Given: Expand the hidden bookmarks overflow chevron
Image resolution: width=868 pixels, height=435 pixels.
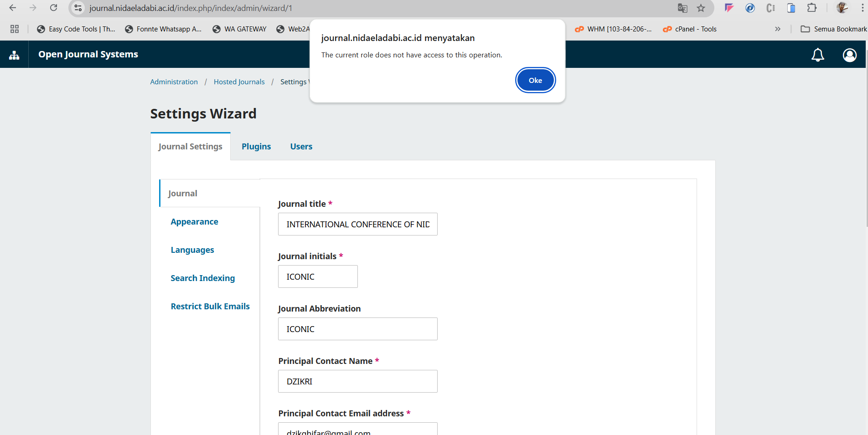Looking at the screenshot, I should [x=778, y=29].
